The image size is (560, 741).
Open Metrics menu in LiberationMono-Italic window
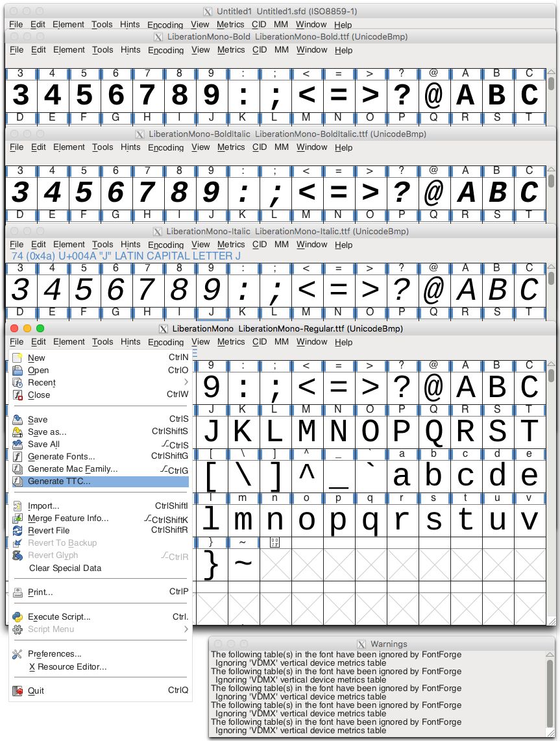231,245
